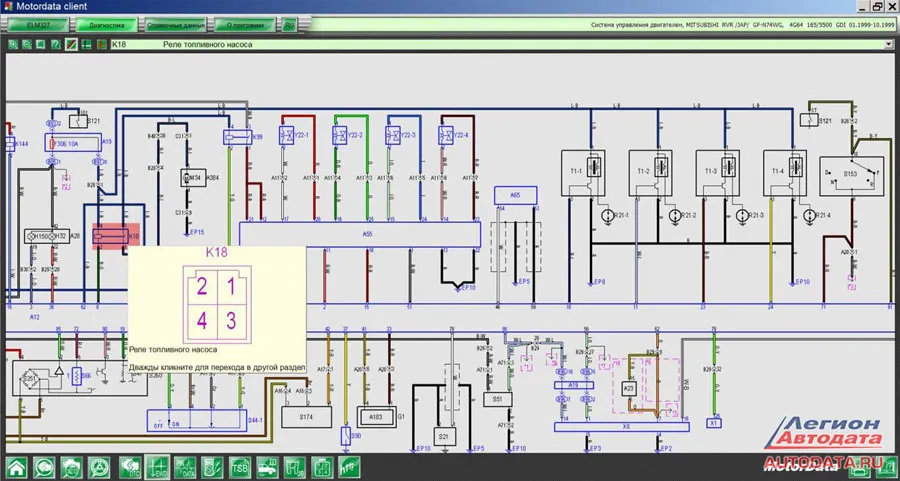Switch language with the RU button
900x481 pixels.
click(x=289, y=25)
